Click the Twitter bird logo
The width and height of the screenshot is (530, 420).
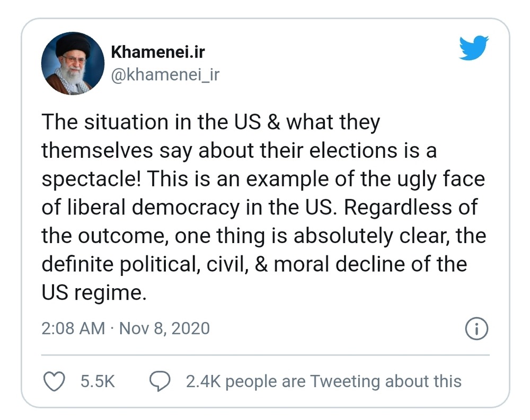[473, 48]
